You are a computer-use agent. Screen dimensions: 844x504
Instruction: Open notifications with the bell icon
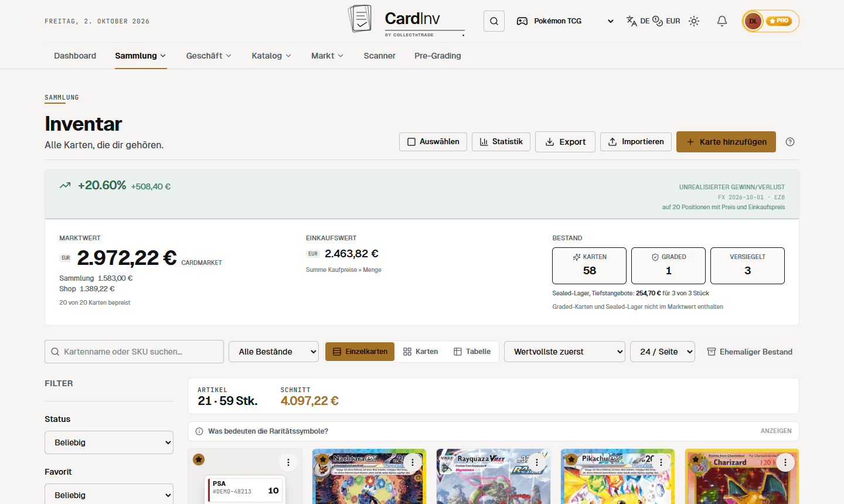[x=722, y=21]
